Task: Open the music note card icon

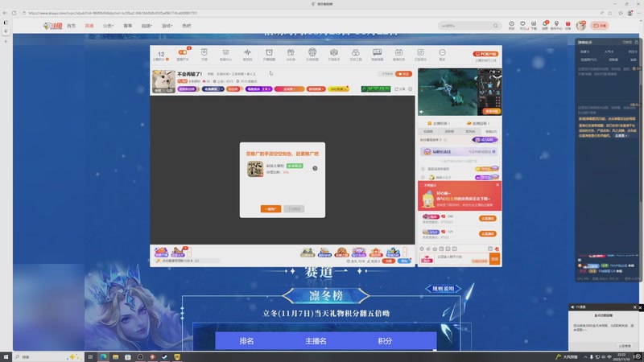Action: (420, 52)
